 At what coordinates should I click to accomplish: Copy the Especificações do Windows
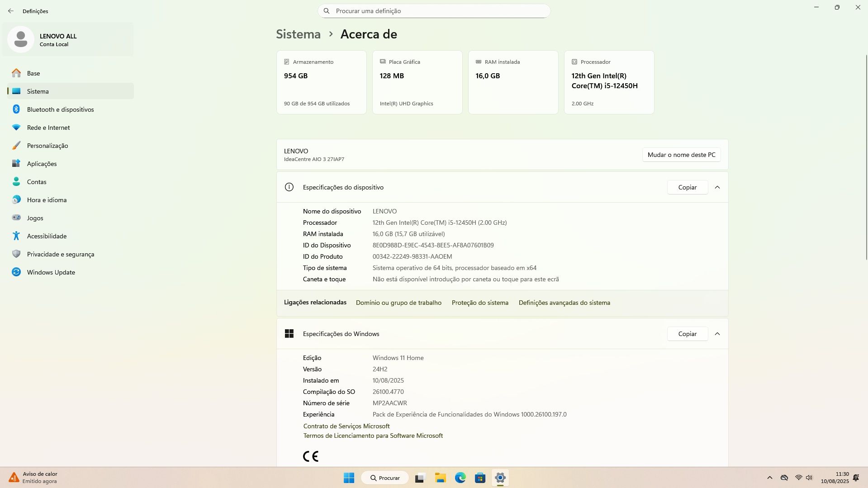pyautogui.click(x=687, y=334)
